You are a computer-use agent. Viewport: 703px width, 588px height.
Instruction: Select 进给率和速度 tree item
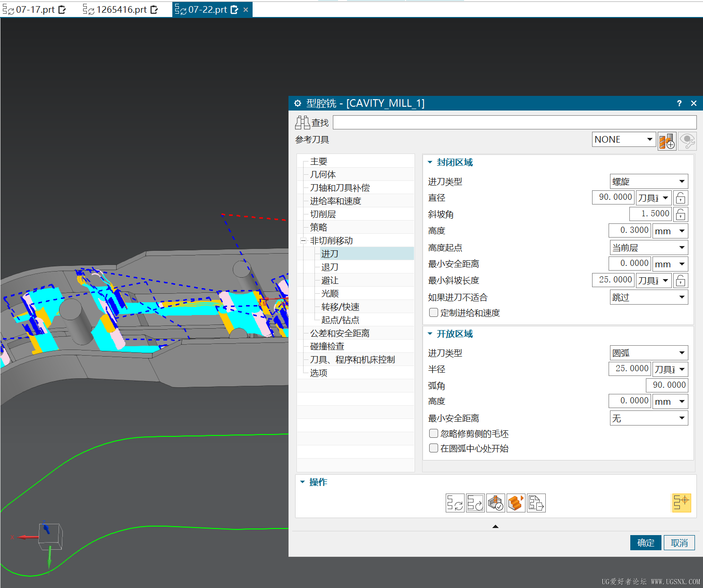click(x=336, y=201)
